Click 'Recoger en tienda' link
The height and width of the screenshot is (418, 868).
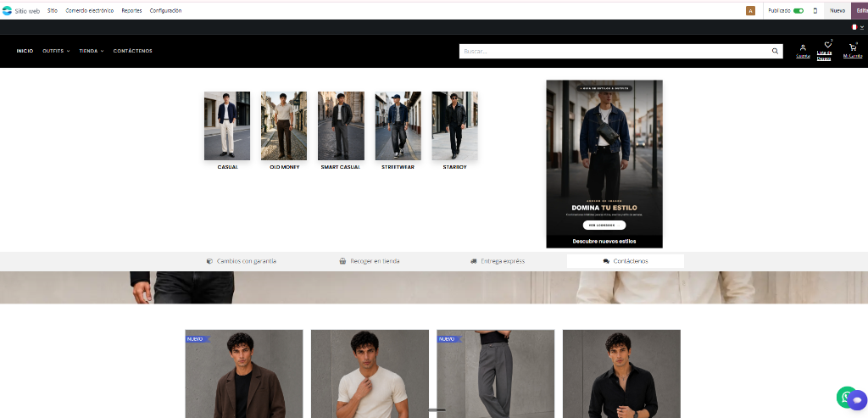coord(375,261)
